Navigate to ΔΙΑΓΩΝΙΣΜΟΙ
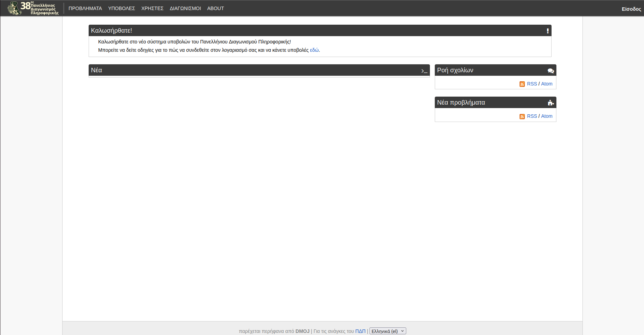The height and width of the screenshot is (335, 644). pos(185,8)
